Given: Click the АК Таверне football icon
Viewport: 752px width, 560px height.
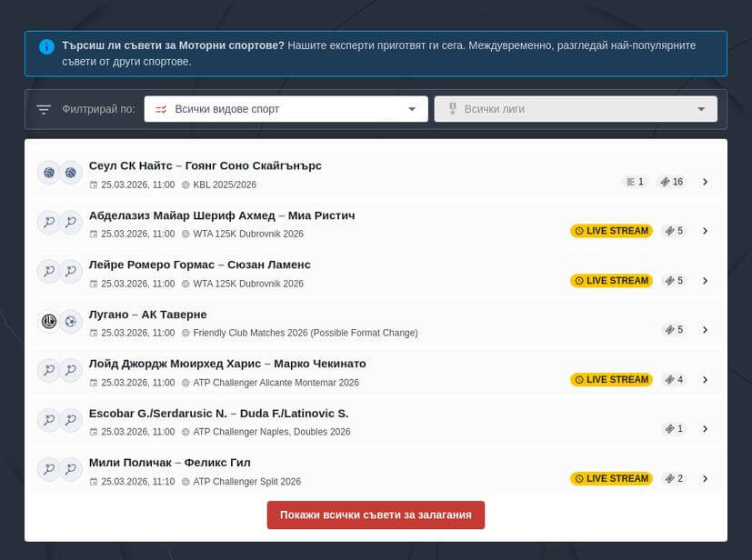Looking at the screenshot, I should [71, 321].
